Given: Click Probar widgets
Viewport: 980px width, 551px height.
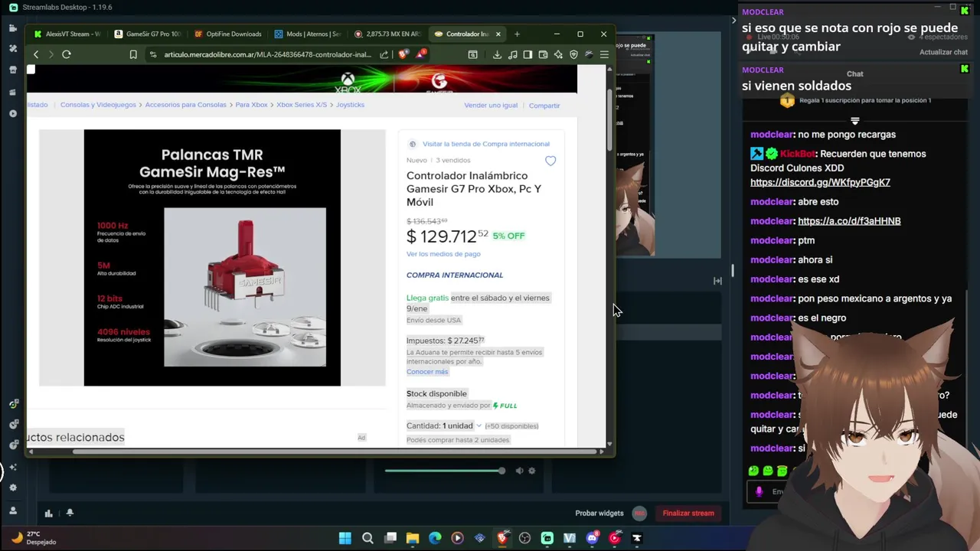Looking at the screenshot, I should pyautogui.click(x=599, y=514).
